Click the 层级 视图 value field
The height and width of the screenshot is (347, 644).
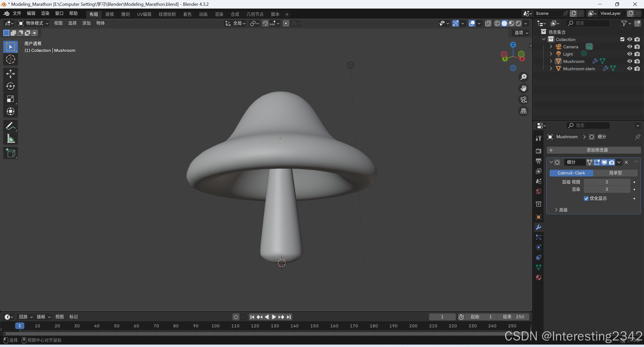point(607,182)
